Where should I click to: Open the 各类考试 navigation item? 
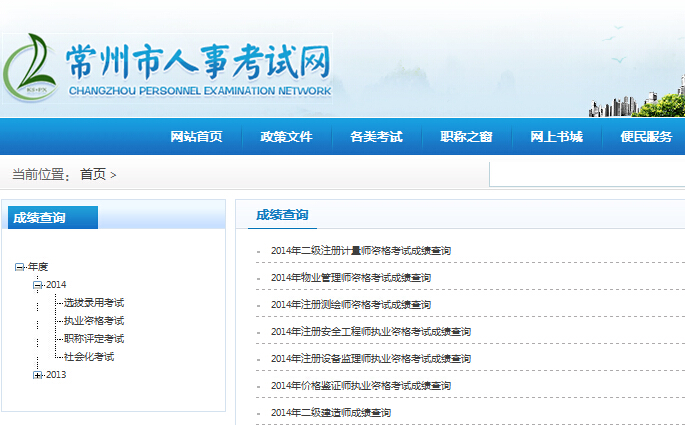377,137
